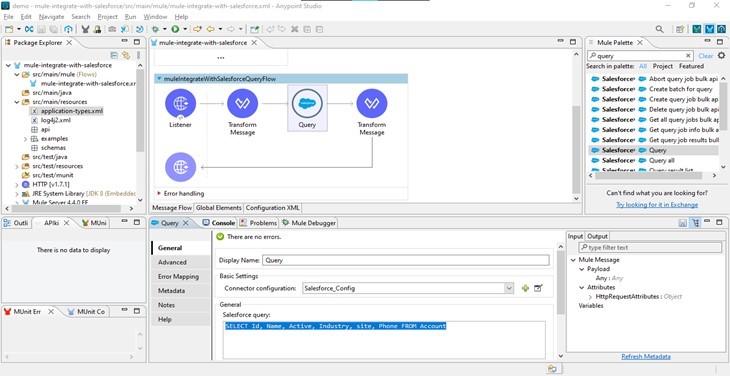Expand the examples folder
Screen dimensions: 730x376
tap(25, 139)
